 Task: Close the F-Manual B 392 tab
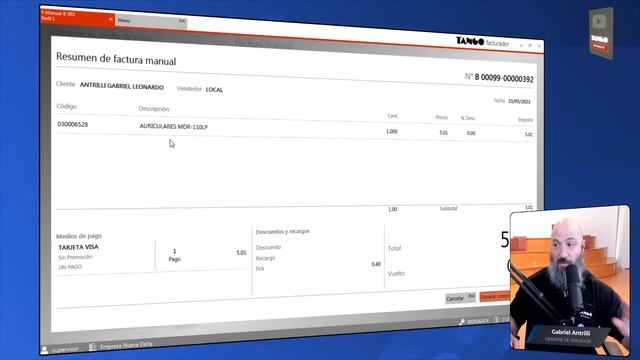coord(111,19)
